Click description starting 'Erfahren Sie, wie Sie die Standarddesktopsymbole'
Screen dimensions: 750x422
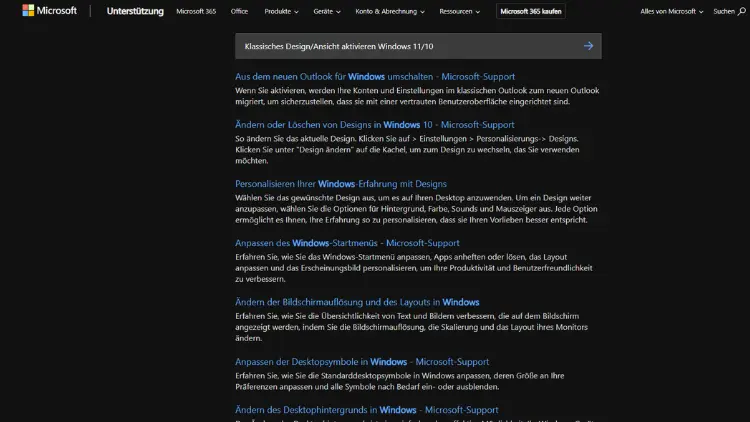click(399, 381)
